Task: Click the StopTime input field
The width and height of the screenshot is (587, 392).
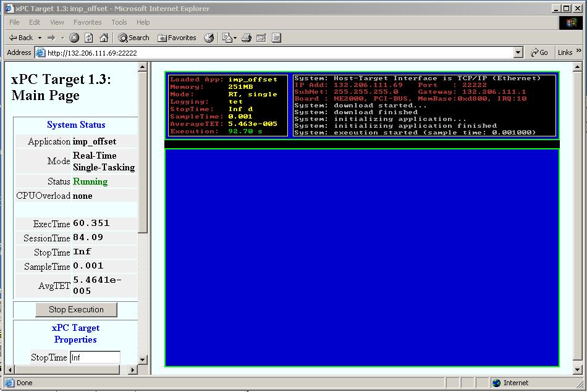Action: coord(95,357)
